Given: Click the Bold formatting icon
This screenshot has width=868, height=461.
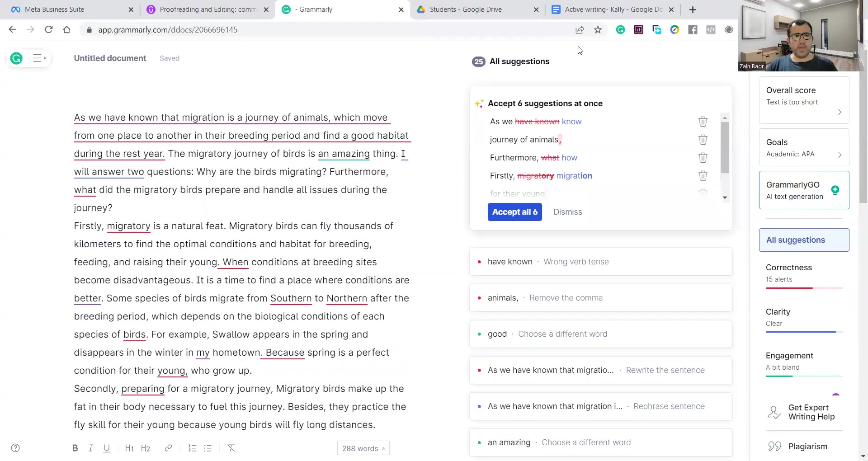Looking at the screenshot, I should click(x=75, y=448).
